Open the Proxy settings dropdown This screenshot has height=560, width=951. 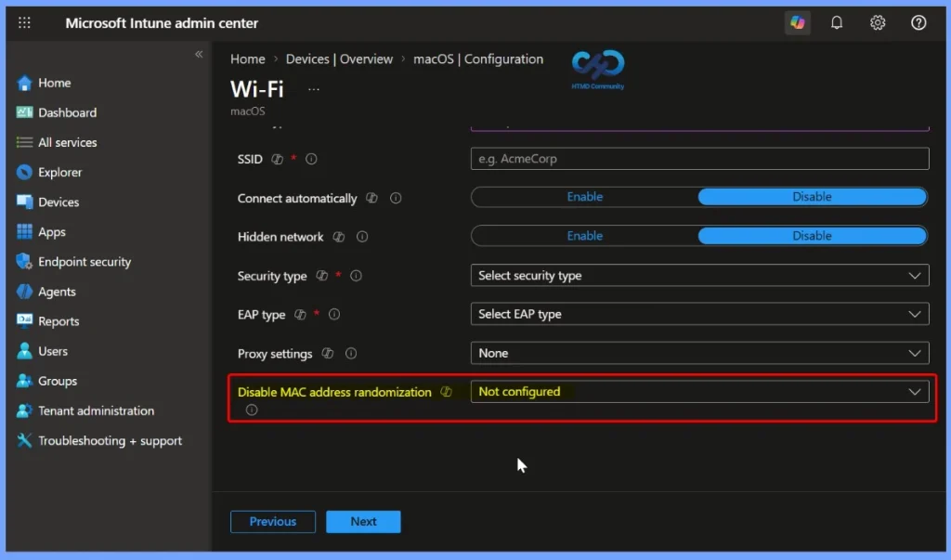[x=699, y=353]
